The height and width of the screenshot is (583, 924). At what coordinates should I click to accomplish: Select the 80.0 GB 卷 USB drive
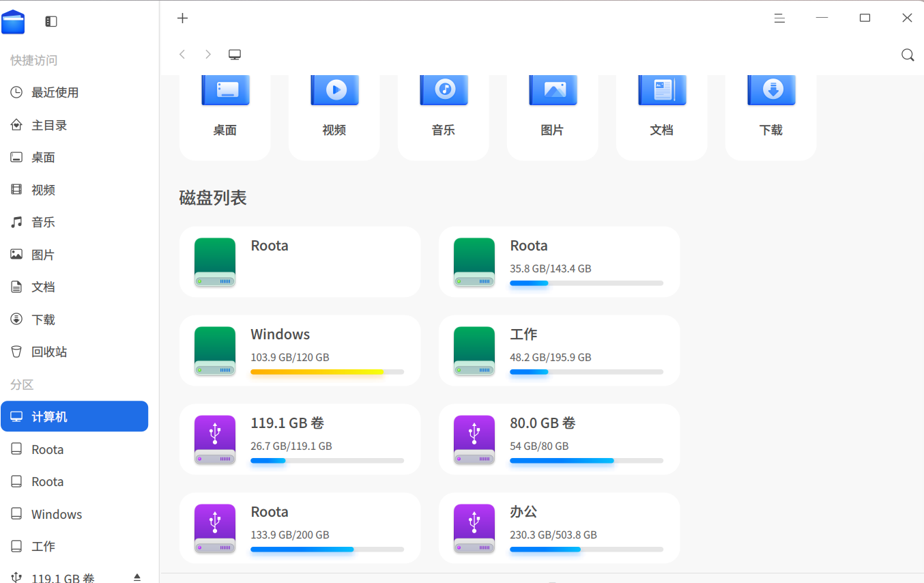coord(559,439)
